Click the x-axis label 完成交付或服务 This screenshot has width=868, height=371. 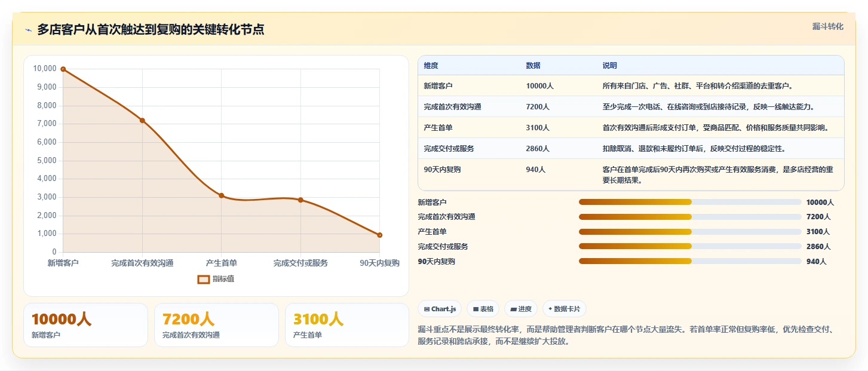point(300,263)
